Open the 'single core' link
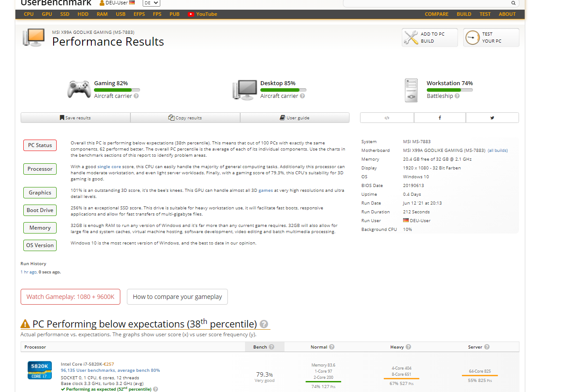Screen dimensions: 573x392 click(x=109, y=167)
